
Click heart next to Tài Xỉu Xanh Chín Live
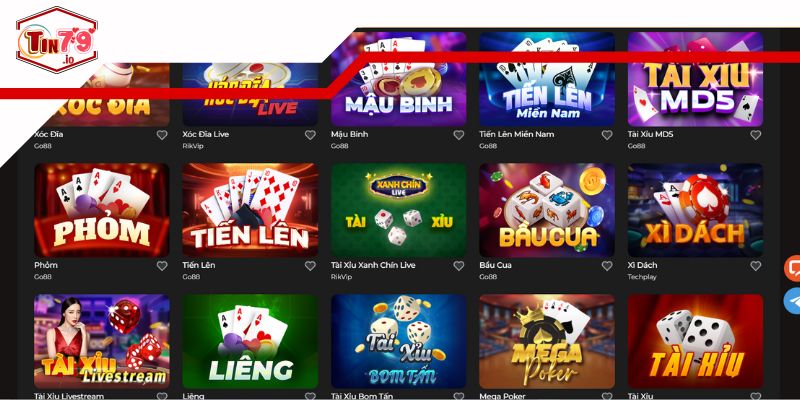tap(459, 266)
